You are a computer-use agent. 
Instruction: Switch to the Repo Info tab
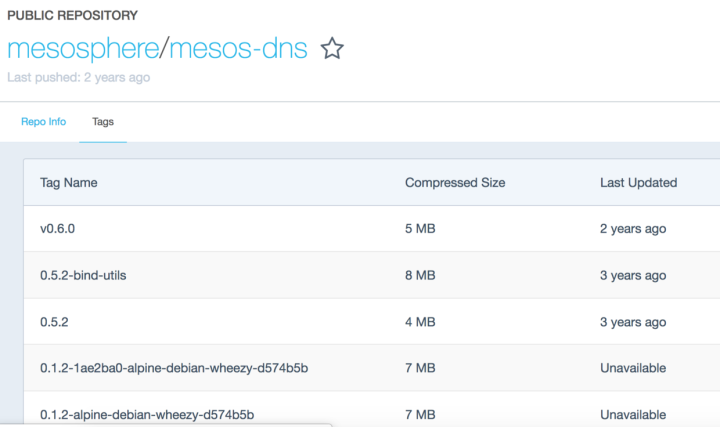[43, 122]
